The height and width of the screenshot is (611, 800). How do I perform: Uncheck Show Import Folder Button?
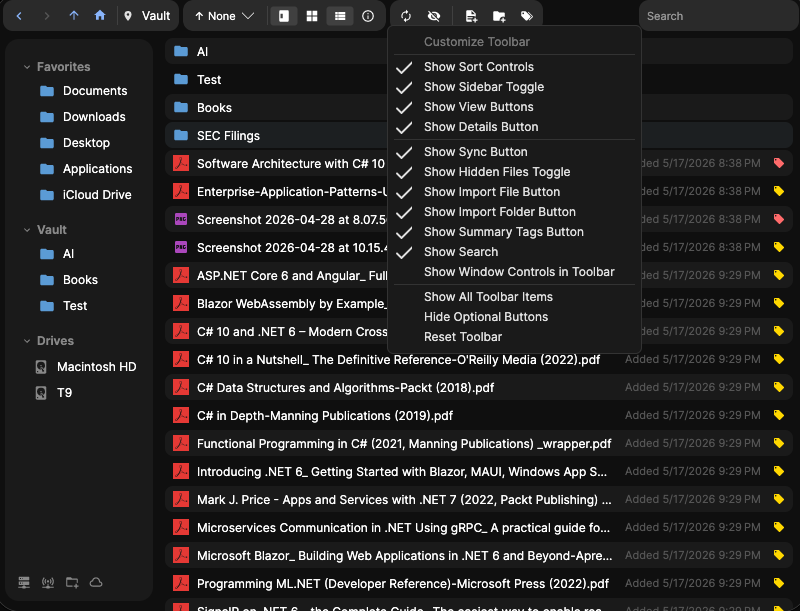pyautogui.click(x=514, y=212)
